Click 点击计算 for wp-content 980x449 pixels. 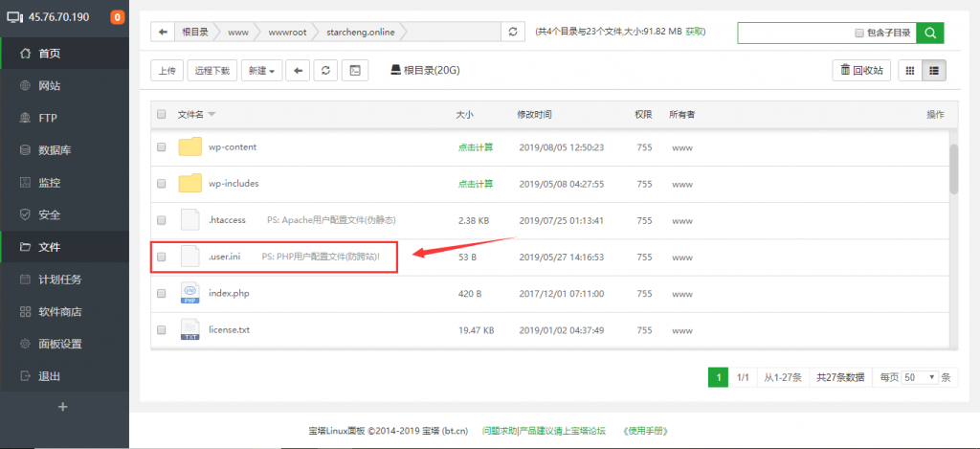click(475, 147)
